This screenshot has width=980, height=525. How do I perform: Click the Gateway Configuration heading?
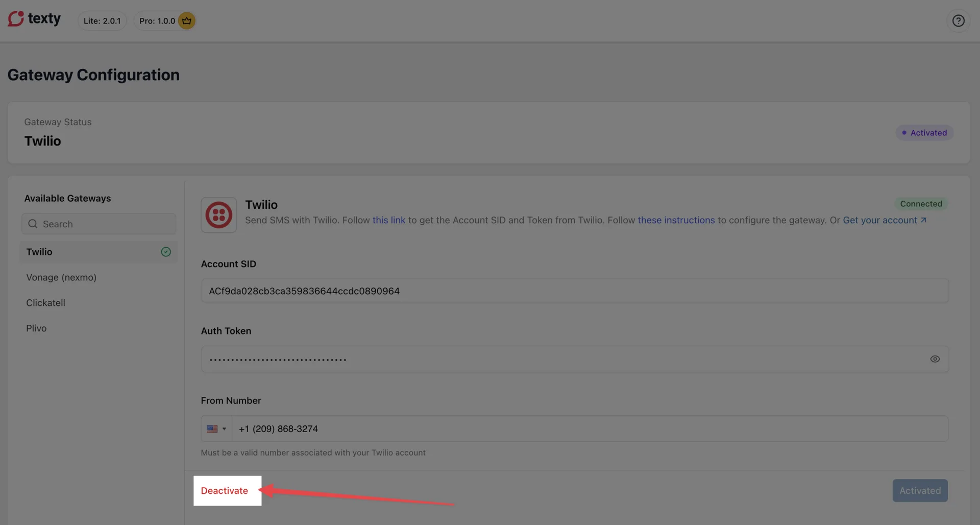pyautogui.click(x=93, y=75)
